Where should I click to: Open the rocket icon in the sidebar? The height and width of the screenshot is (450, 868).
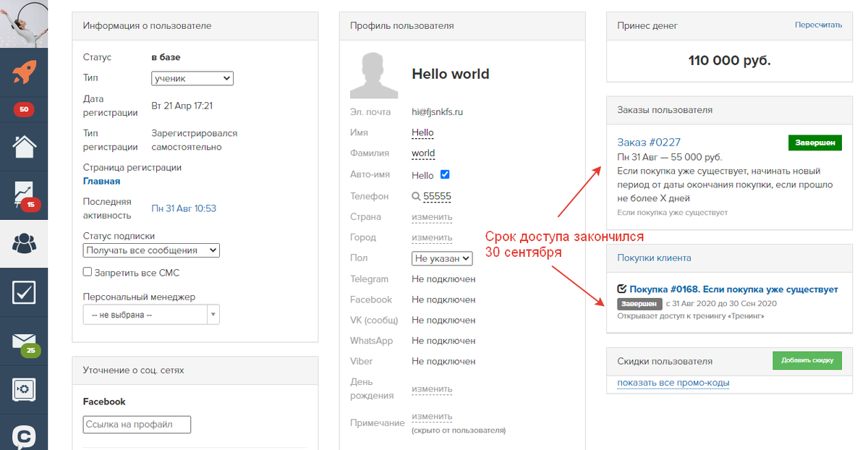(24, 72)
